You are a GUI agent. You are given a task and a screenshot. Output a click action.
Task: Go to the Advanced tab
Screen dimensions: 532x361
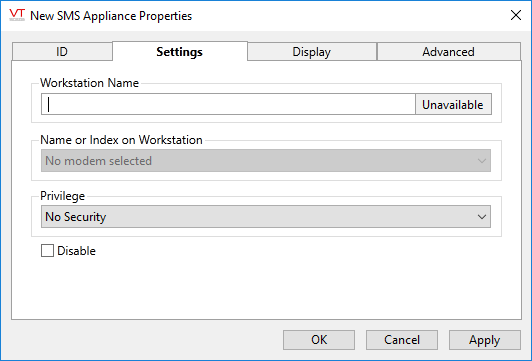(x=448, y=52)
